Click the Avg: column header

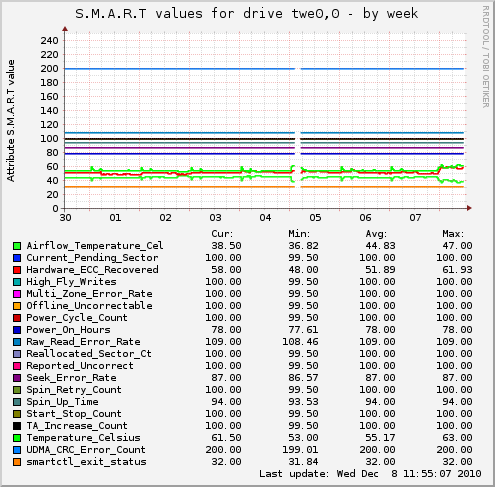376,234
